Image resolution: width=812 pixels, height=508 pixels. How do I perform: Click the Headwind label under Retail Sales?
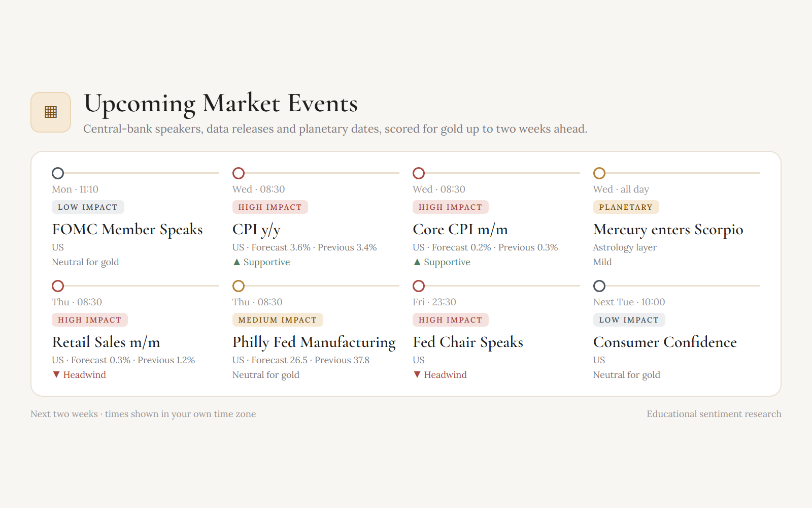point(79,375)
